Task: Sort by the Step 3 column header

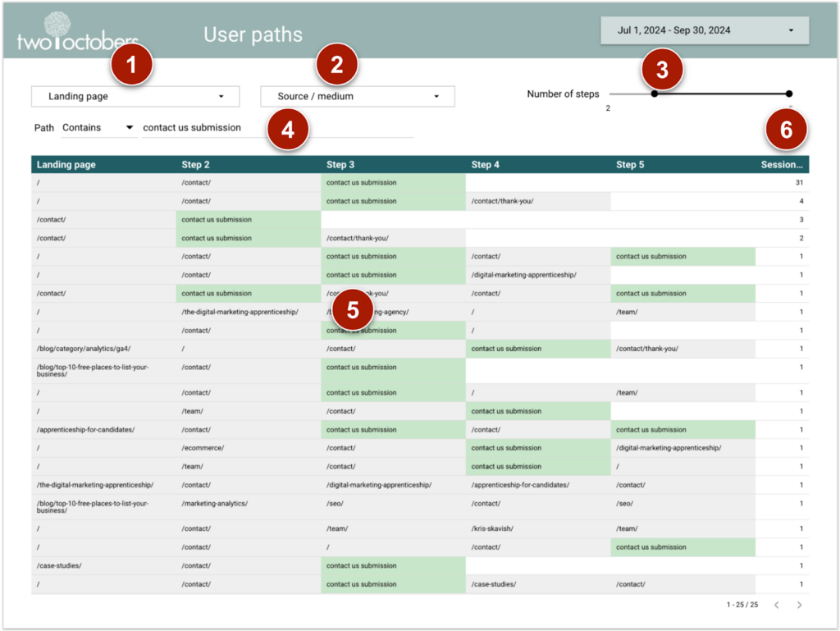Action: coord(340,164)
